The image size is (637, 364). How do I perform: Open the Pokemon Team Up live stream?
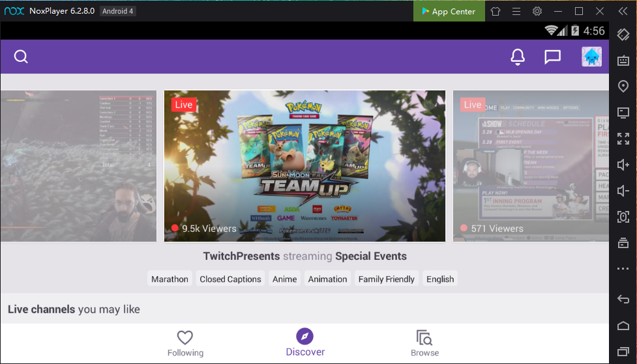tap(304, 166)
